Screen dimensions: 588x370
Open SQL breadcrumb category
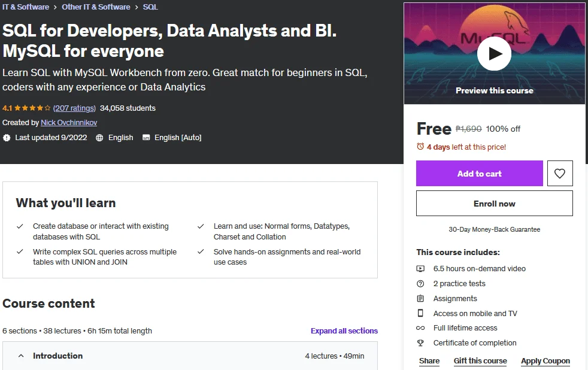point(150,7)
